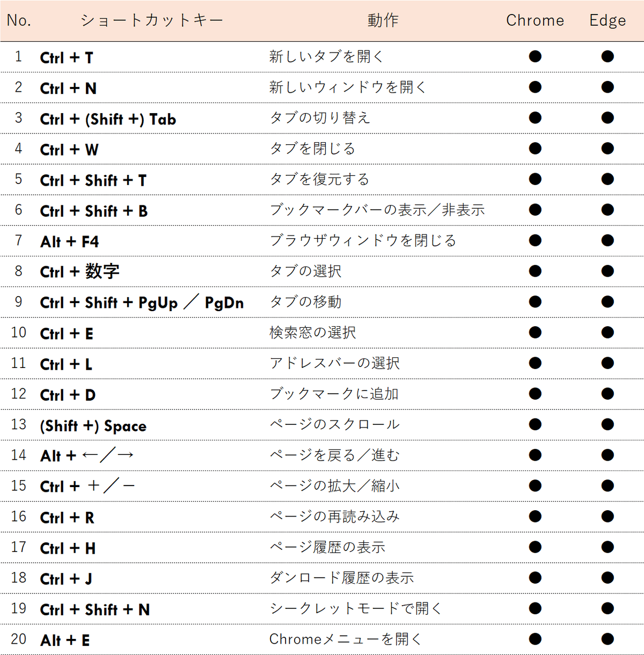Select the Ctrl + Shift + B shortcut text
The image size is (644, 655).
point(94,211)
